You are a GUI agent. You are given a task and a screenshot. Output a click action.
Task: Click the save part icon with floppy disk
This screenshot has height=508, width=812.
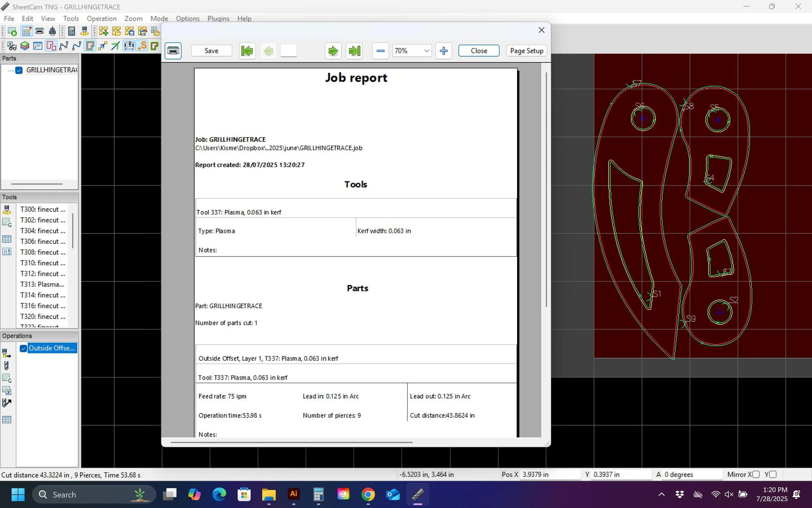(130, 31)
